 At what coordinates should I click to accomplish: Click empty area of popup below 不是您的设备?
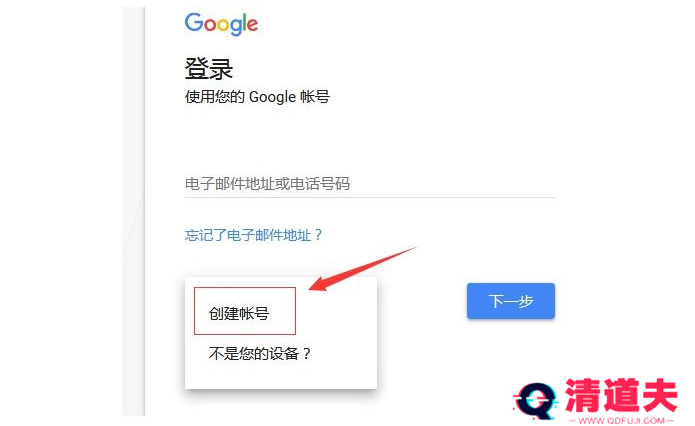(281, 376)
